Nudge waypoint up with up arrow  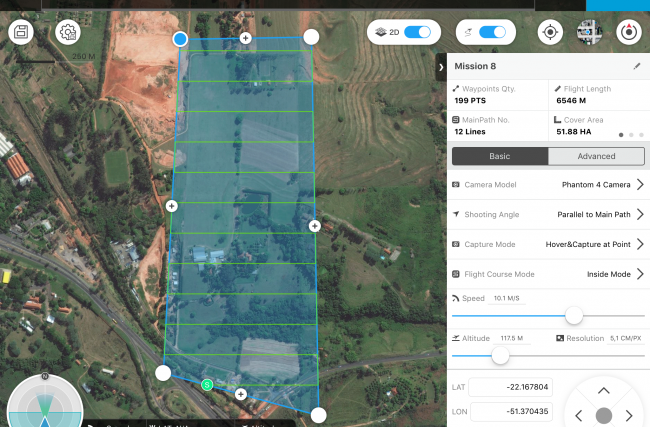pyautogui.click(x=604, y=391)
